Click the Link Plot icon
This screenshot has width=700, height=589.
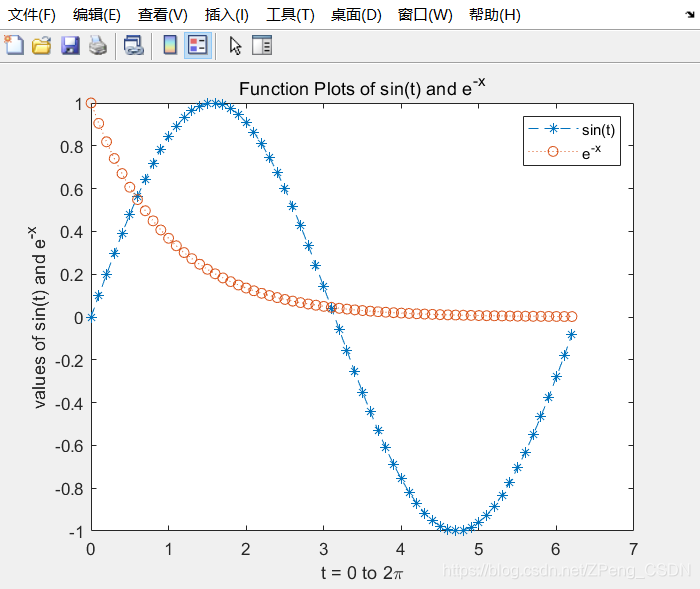[133, 46]
